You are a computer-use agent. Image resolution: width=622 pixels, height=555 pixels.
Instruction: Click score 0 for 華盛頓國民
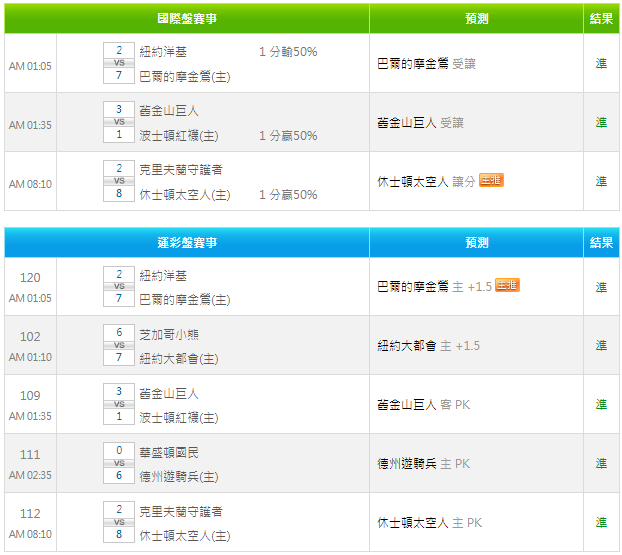click(119, 450)
